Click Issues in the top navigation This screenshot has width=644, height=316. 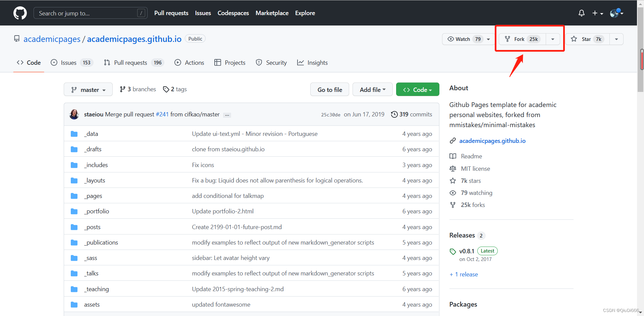(203, 13)
